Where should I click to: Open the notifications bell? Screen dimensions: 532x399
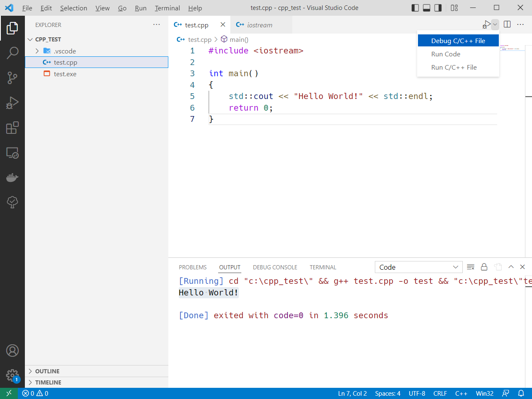coord(521,394)
